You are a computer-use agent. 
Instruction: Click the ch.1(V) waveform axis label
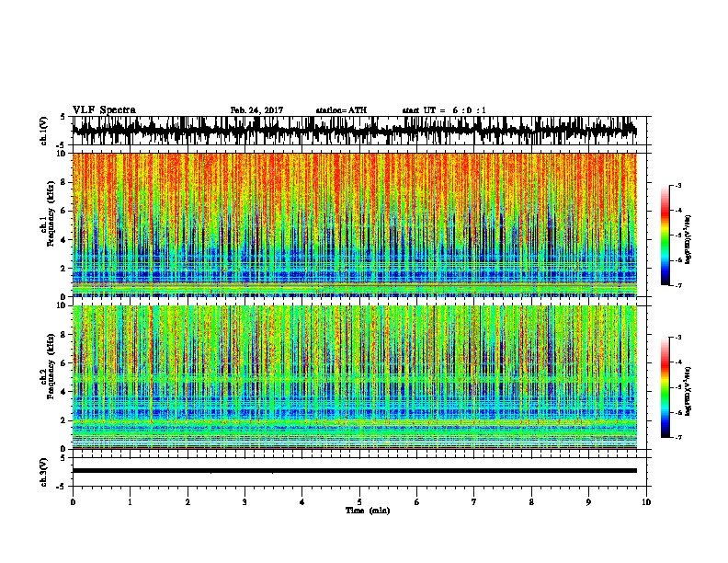point(43,131)
